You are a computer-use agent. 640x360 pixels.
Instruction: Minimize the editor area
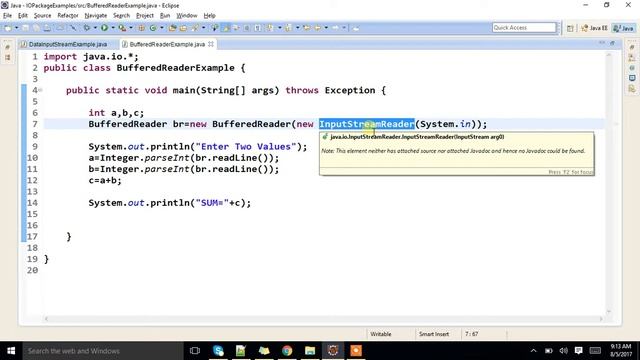tap(602, 43)
